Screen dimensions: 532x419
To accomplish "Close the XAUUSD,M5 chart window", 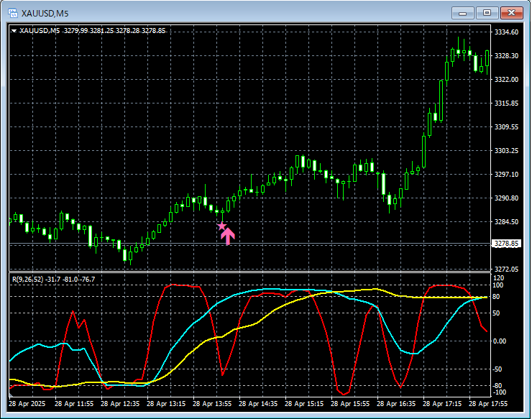I will click(x=511, y=12).
